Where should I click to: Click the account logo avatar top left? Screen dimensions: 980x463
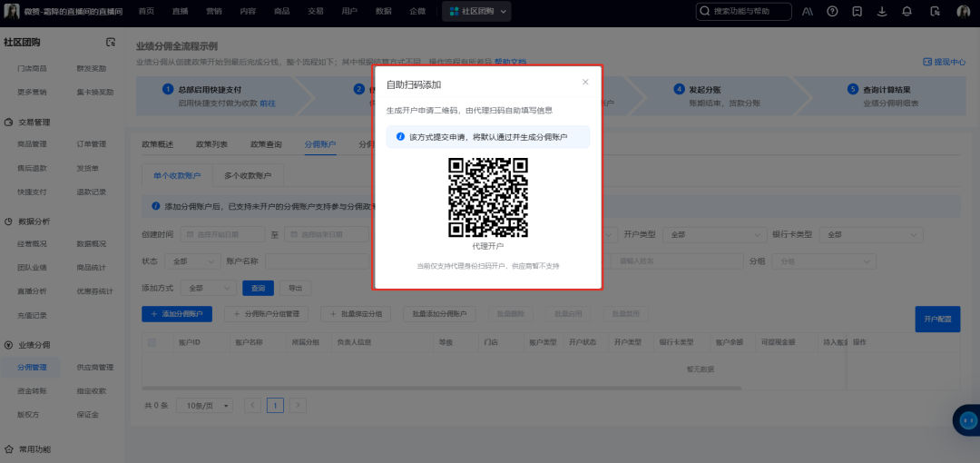12,11
